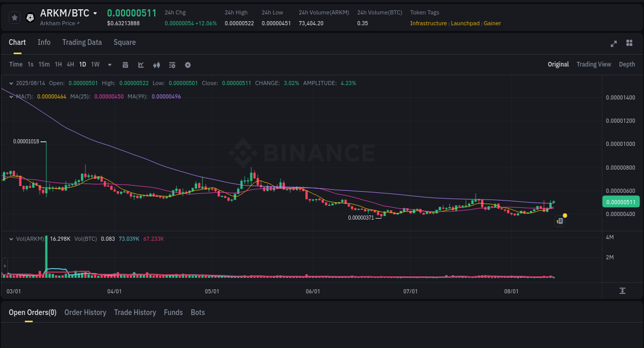Image resolution: width=644 pixels, height=348 pixels.
Task: Open the Order History tab
Action: pos(85,312)
